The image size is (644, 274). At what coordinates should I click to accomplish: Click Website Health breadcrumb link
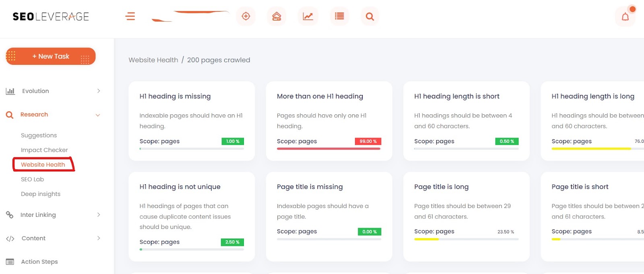point(153,60)
